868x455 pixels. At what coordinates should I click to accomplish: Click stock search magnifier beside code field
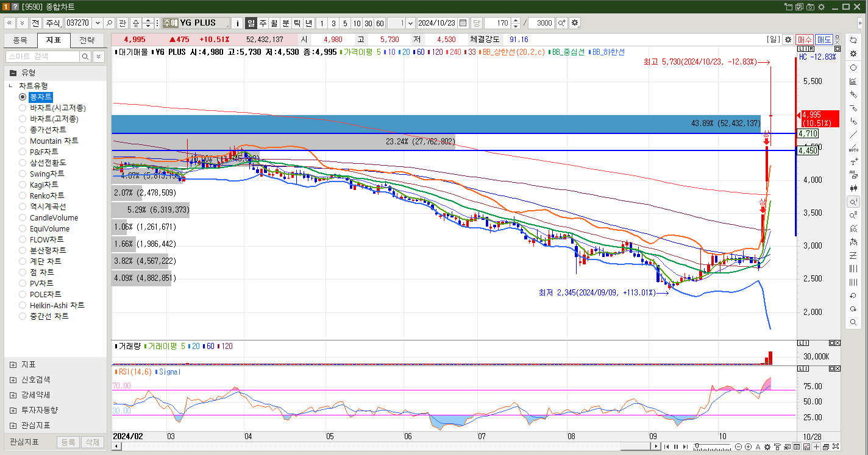pyautogui.click(x=110, y=23)
